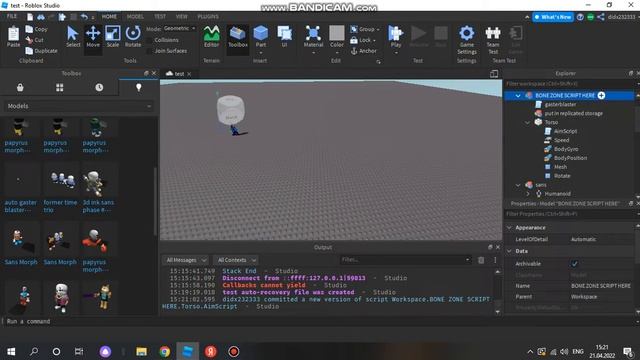640x360 pixels.
Task: Select the AimScript item in Explorer
Action: (565, 131)
